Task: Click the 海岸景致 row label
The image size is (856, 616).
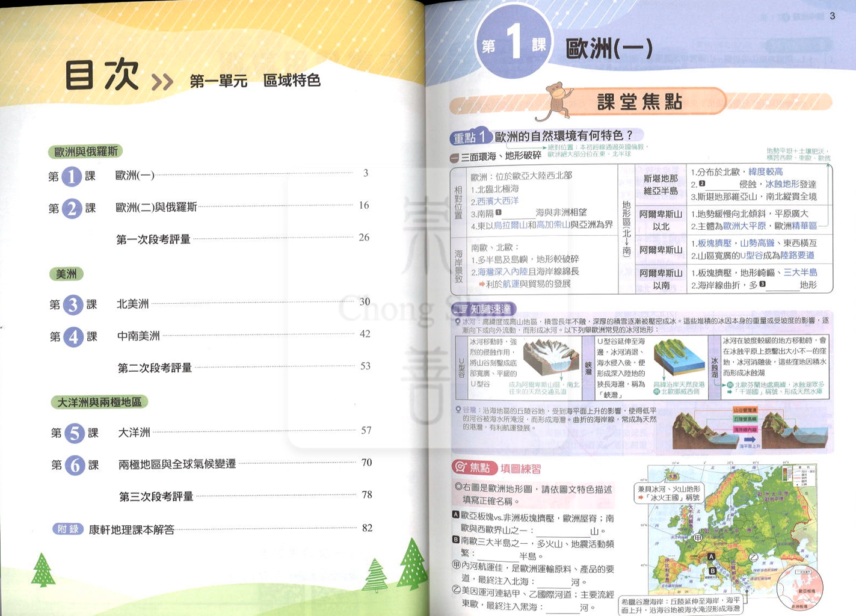Action: (x=458, y=266)
